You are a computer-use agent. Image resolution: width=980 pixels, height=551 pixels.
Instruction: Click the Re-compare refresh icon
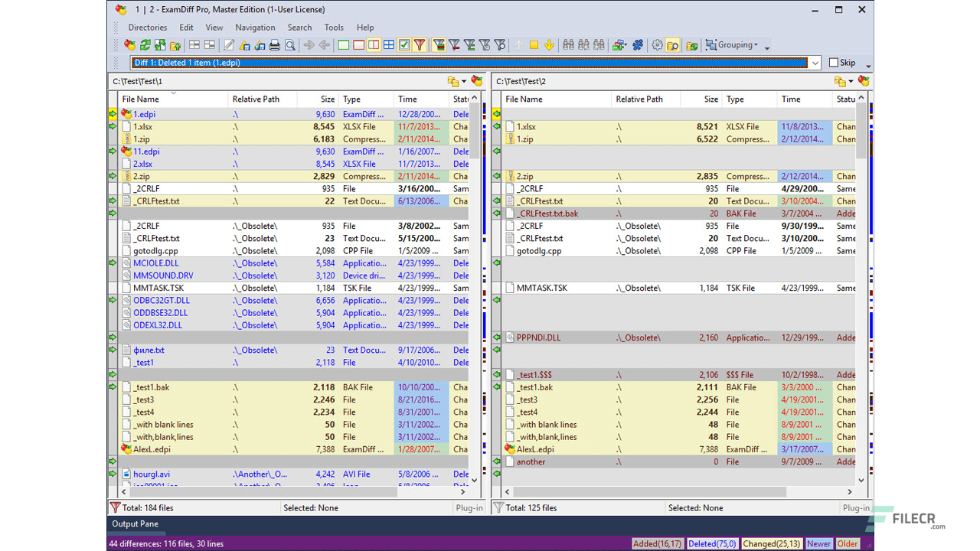click(x=145, y=44)
